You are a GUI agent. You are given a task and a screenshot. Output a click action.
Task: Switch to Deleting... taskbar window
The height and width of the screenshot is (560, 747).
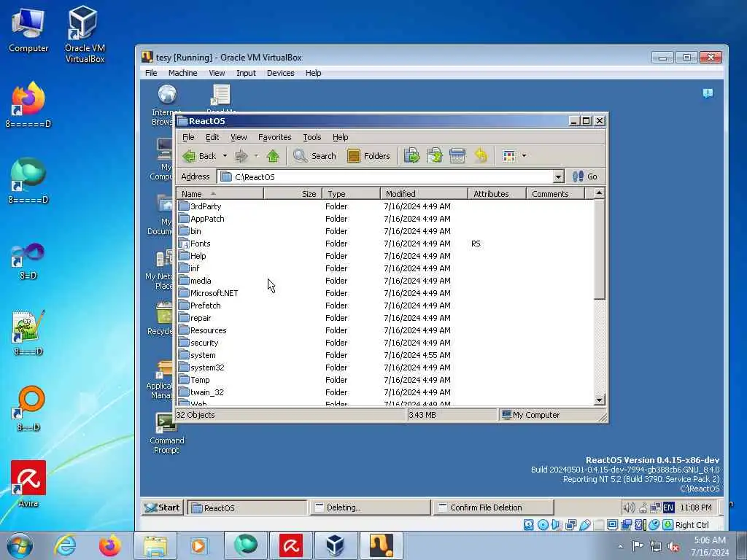click(370, 507)
